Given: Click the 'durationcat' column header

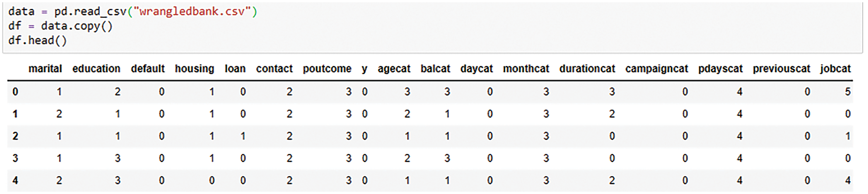Looking at the screenshot, I should (x=587, y=69).
